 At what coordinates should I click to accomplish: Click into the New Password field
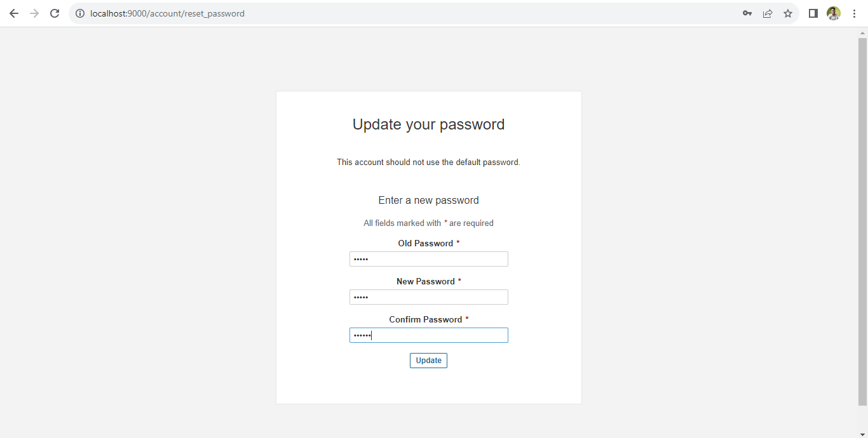429,297
